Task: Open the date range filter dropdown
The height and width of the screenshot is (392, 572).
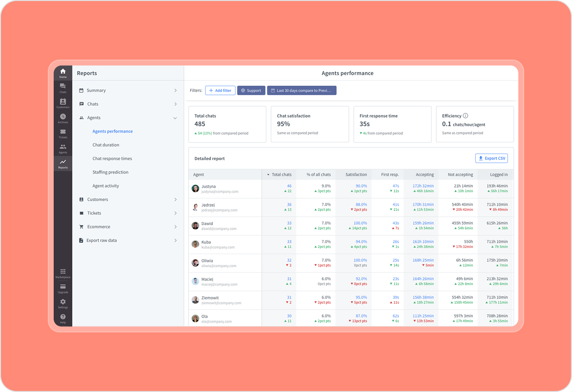Action: click(x=302, y=91)
